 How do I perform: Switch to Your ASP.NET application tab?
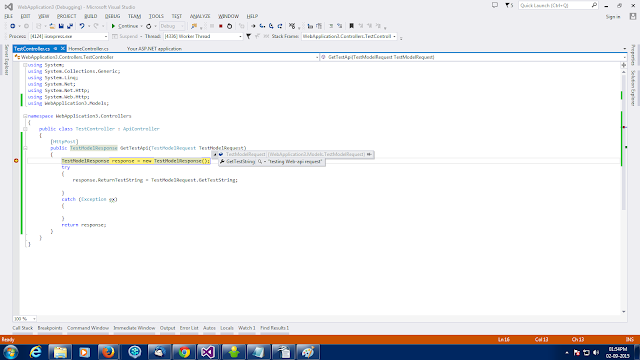coord(154,49)
